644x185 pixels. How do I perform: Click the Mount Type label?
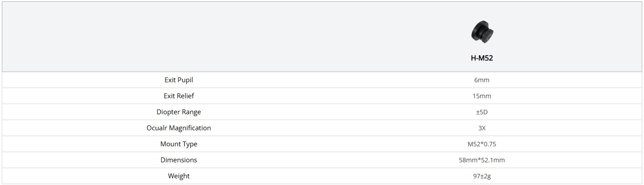(179, 144)
